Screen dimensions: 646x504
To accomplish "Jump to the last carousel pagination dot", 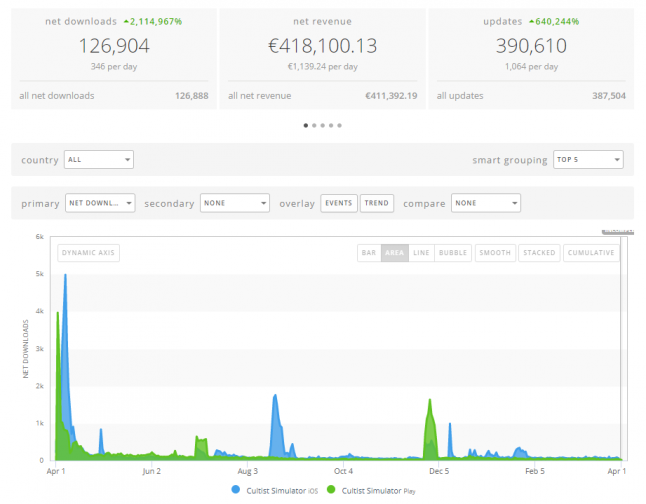I will pos(340,126).
